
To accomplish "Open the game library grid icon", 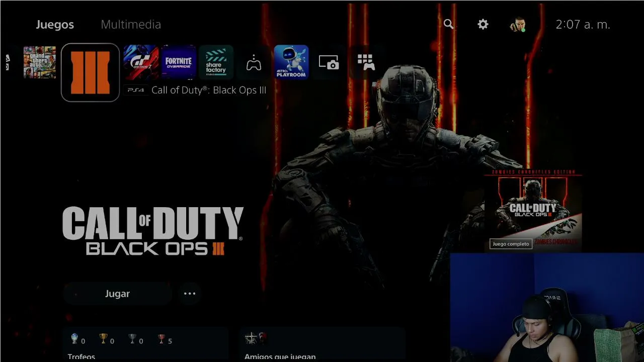I will pos(366,62).
